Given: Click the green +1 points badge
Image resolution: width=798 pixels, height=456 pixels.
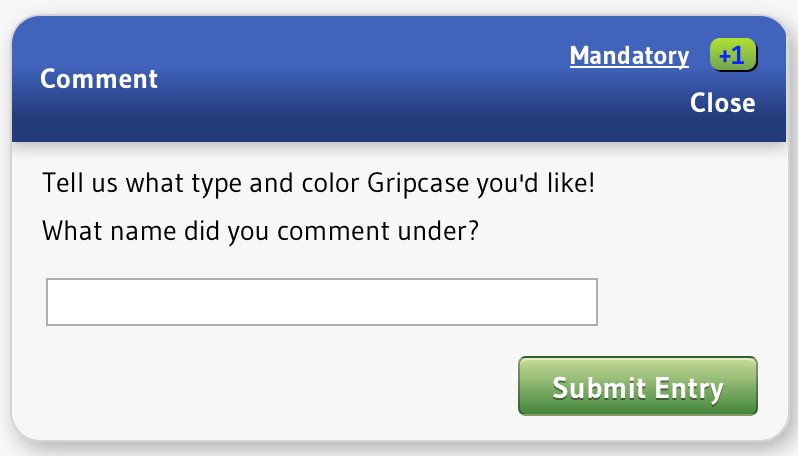Looking at the screenshot, I should (x=733, y=56).
